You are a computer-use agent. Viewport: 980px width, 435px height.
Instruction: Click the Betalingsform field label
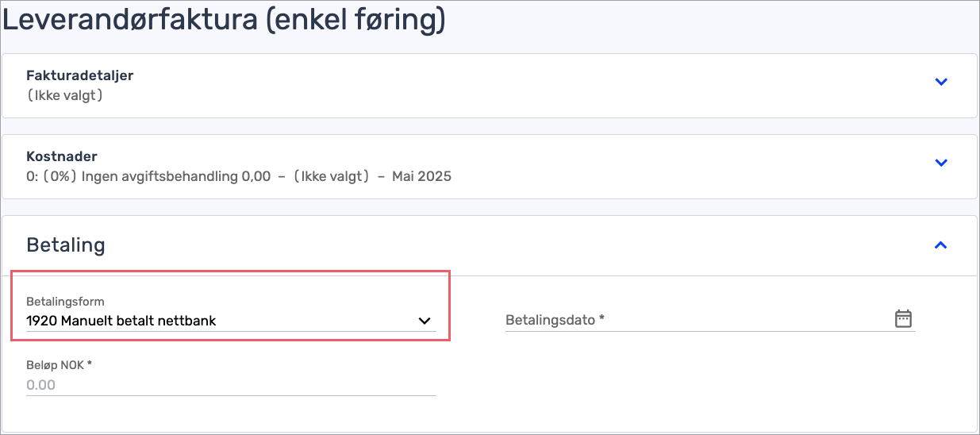65,302
